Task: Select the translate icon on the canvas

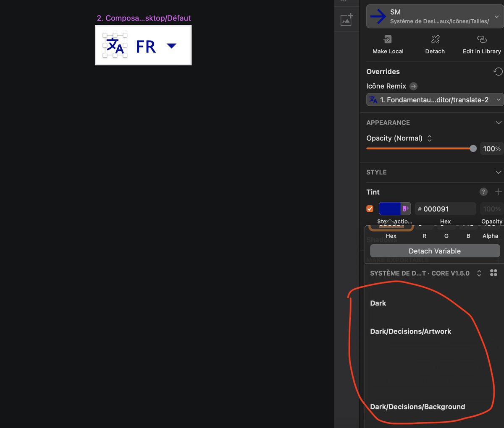Action: pos(115,45)
